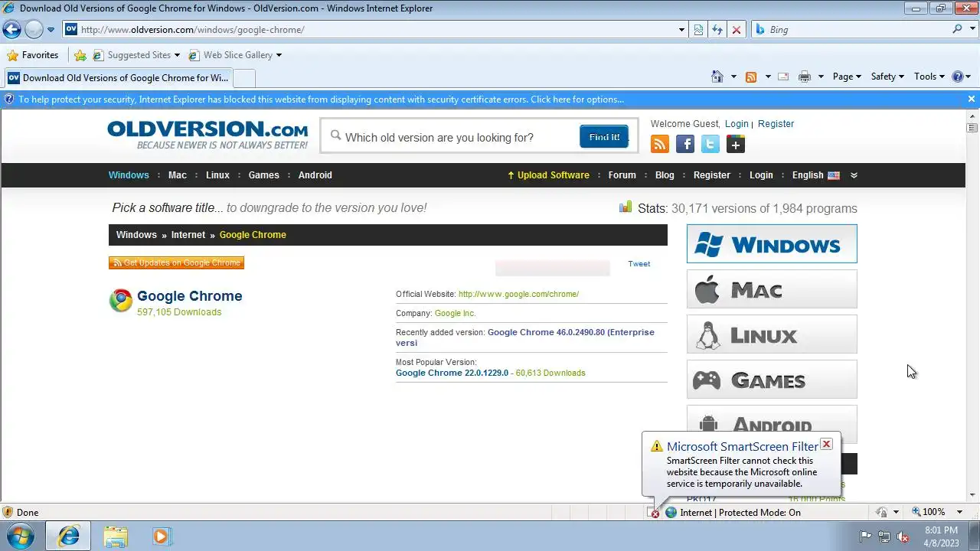980x551 pixels.
Task: Open Windows Explorer from the taskbar
Action: click(116, 536)
